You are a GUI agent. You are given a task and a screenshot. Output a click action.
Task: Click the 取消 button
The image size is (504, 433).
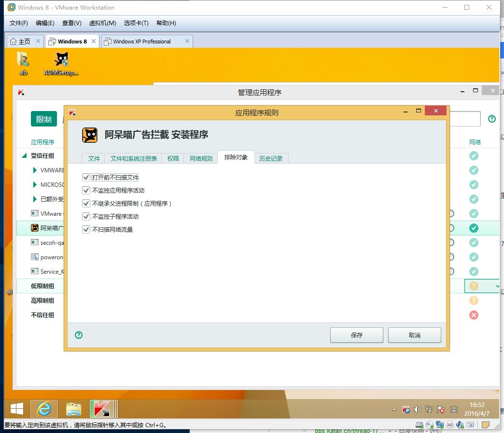pyautogui.click(x=414, y=335)
